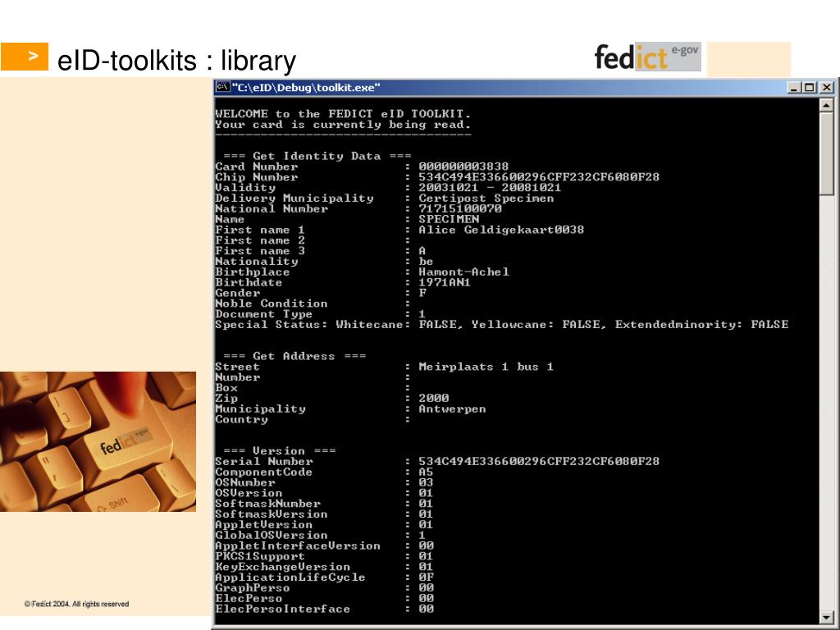The image size is (840, 630).
Task: Click the SoftmaskNumber label
Action: tap(268, 504)
